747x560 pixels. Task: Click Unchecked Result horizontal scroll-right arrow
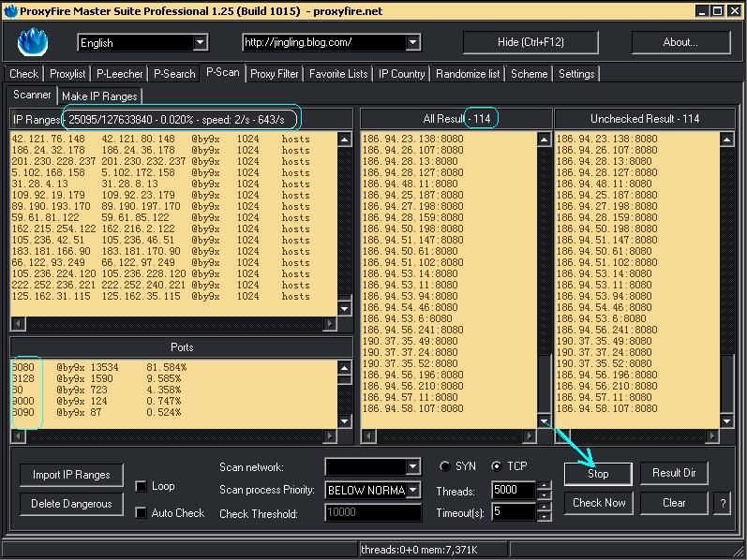coord(711,436)
